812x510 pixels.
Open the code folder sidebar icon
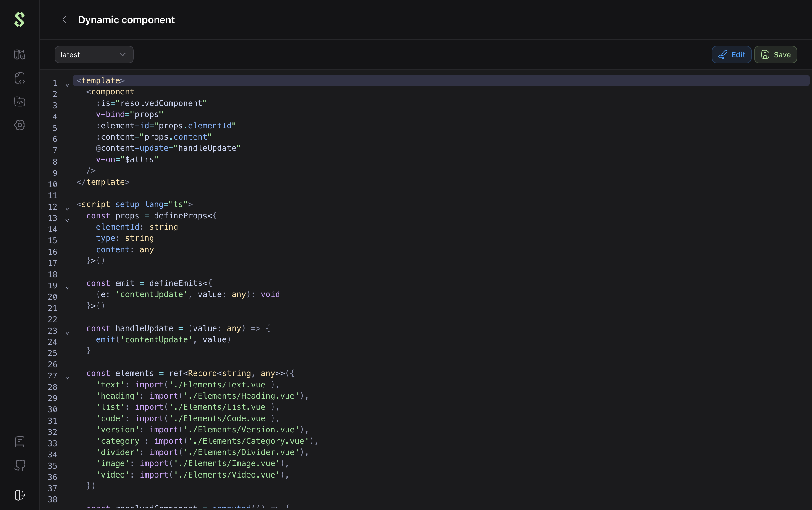[20, 102]
